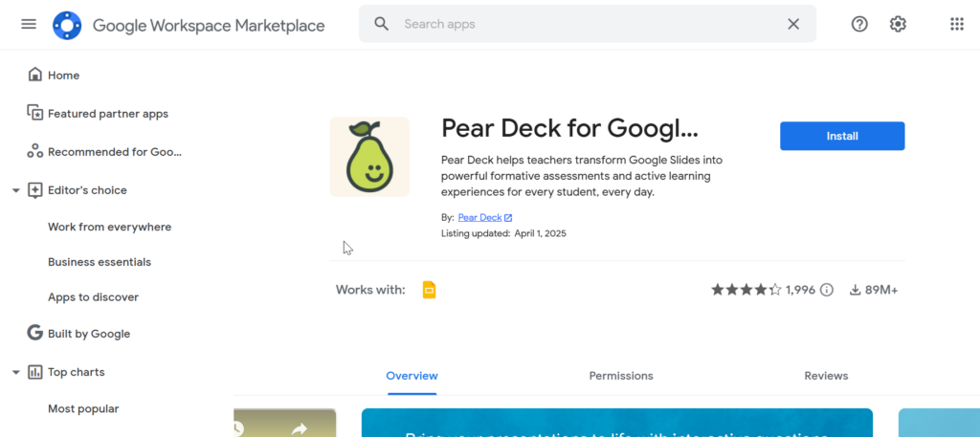
Task: Clear the search box with X
Action: (792, 24)
